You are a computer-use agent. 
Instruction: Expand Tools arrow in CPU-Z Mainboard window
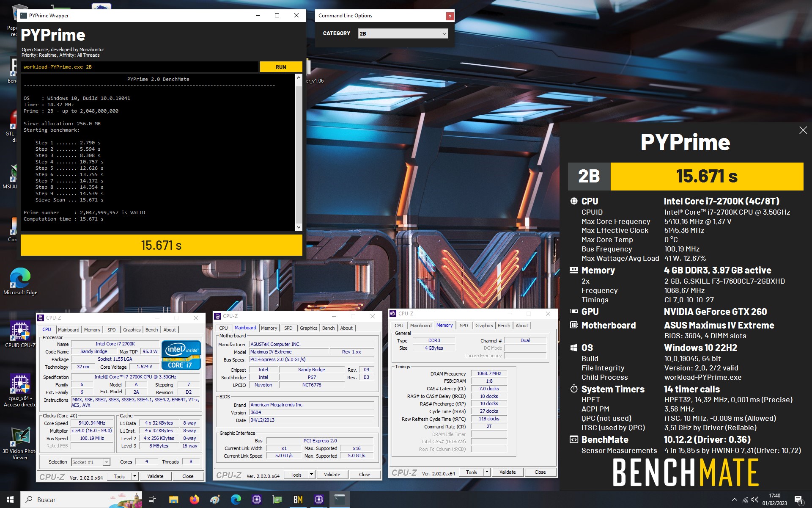pos(311,475)
